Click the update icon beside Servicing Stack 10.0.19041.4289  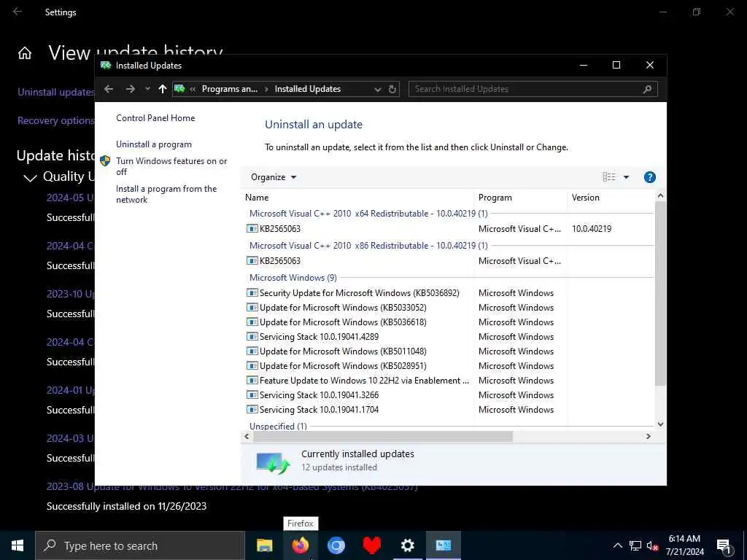[x=252, y=337]
